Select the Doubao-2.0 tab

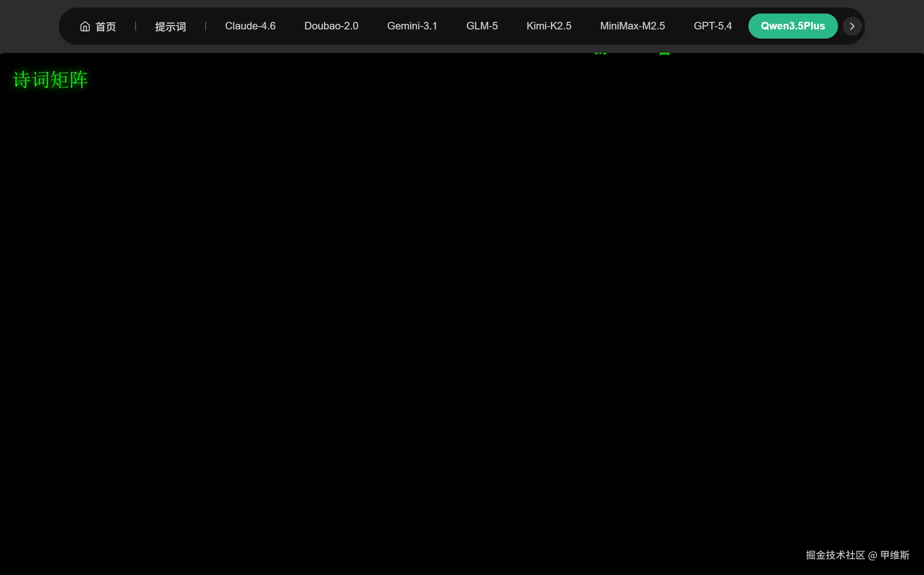[331, 26]
